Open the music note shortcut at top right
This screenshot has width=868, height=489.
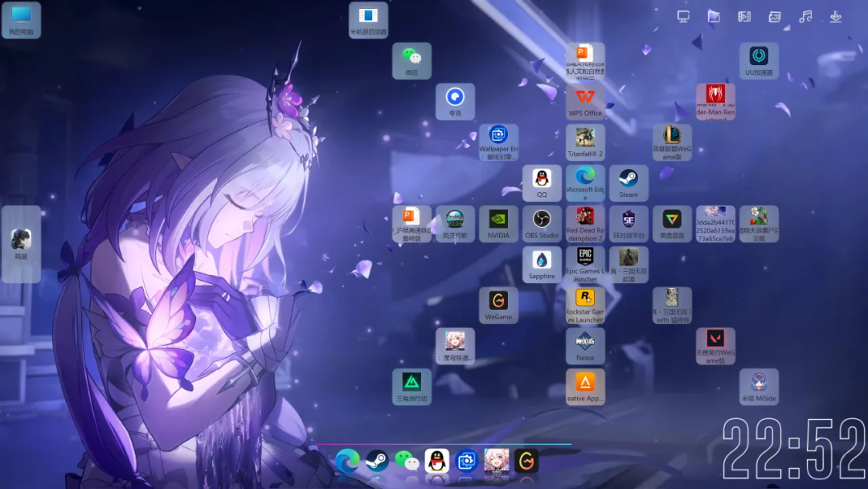pyautogui.click(x=805, y=17)
